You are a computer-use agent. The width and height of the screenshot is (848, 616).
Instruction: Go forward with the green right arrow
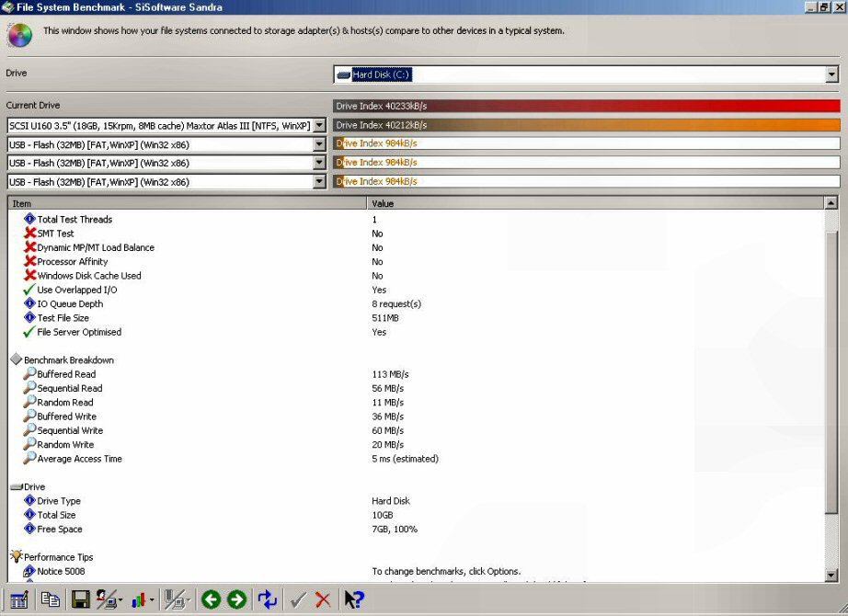[x=237, y=599]
